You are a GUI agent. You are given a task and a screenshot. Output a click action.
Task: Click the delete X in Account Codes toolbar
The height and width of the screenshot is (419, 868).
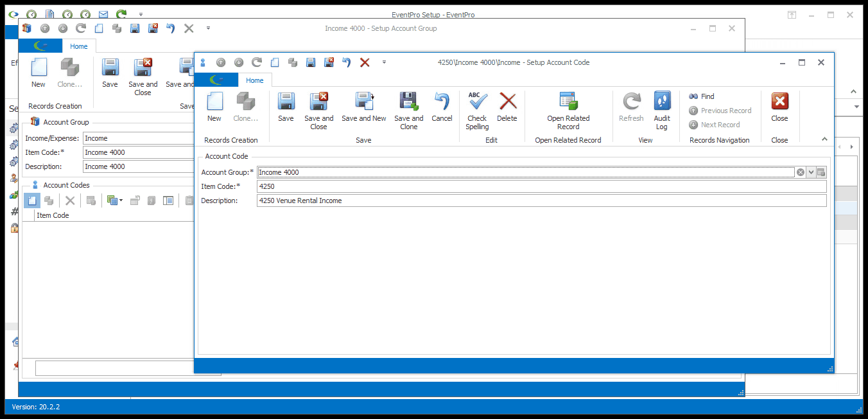coord(70,201)
